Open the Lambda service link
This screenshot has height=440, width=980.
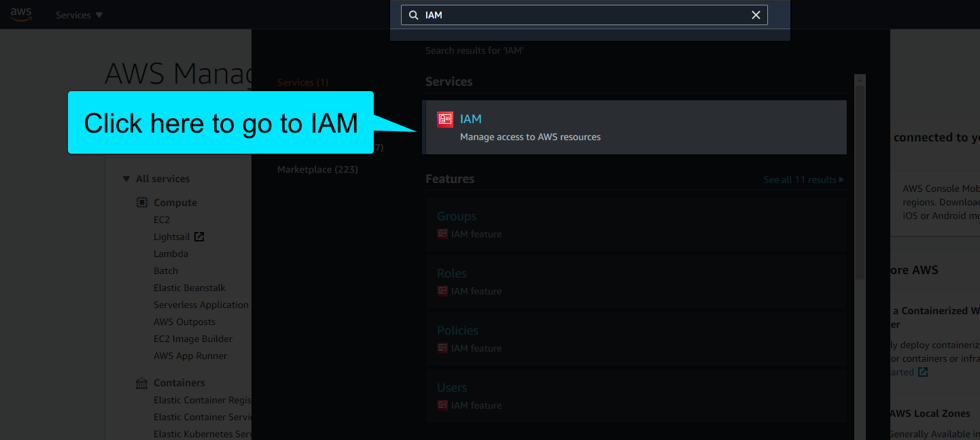point(171,253)
